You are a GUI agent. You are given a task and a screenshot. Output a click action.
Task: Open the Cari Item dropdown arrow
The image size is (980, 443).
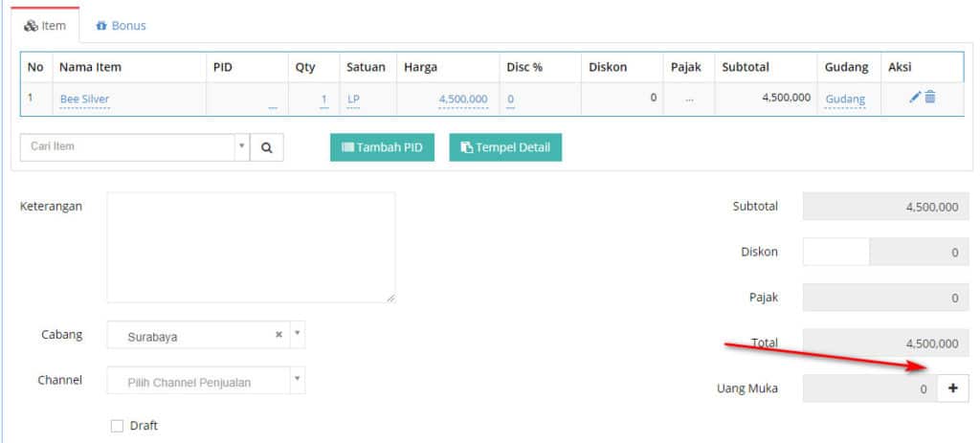[242, 146]
